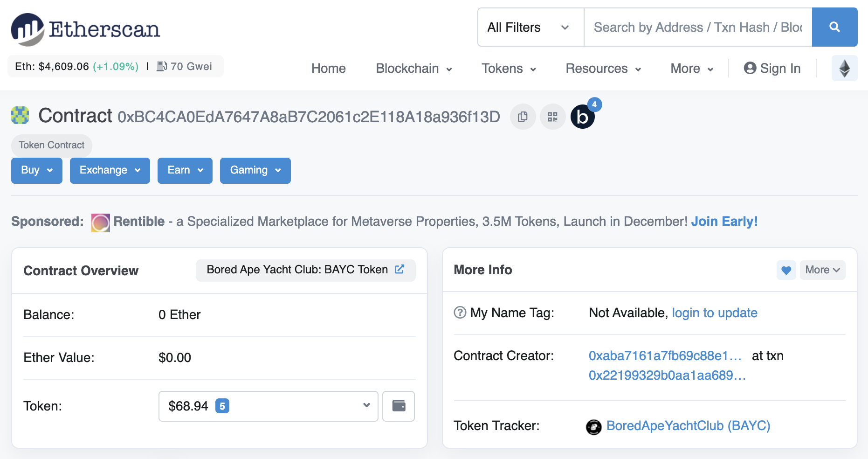Open creation txn 0x22199329b0aa1aa689…
868x459 pixels.
(x=667, y=376)
